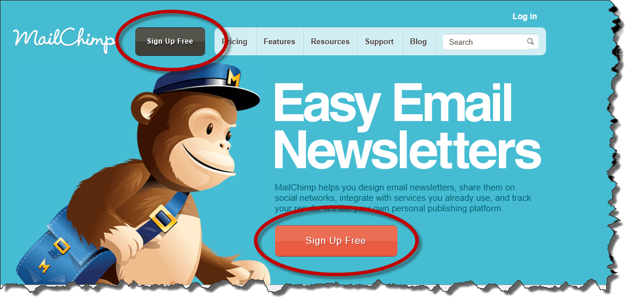This screenshot has height=305, width=644.
Task: Open the Features menu item
Action: (x=279, y=41)
